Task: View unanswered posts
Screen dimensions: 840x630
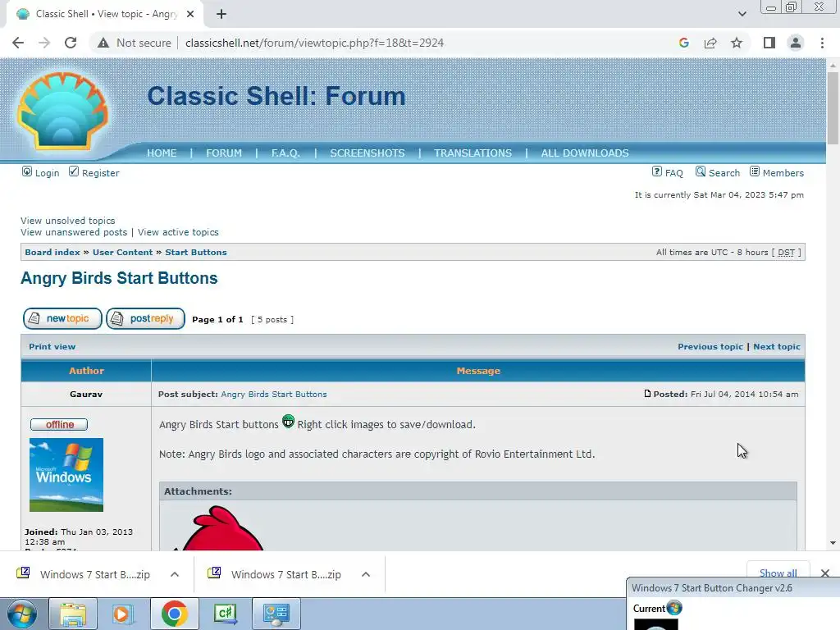Action: coord(74,232)
